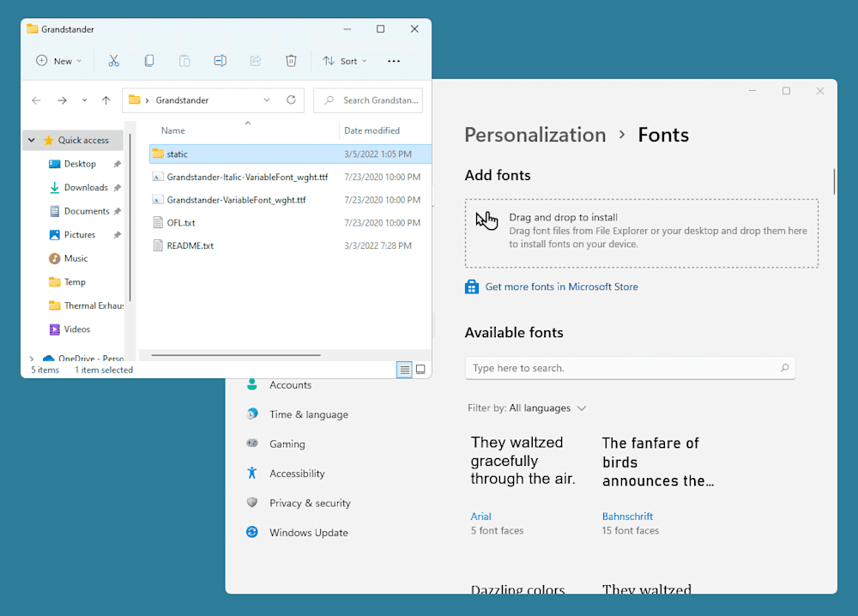This screenshot has width=858, height=616.
Task: Click the Paste icon in Explorer toolbar
Action: 184,60
